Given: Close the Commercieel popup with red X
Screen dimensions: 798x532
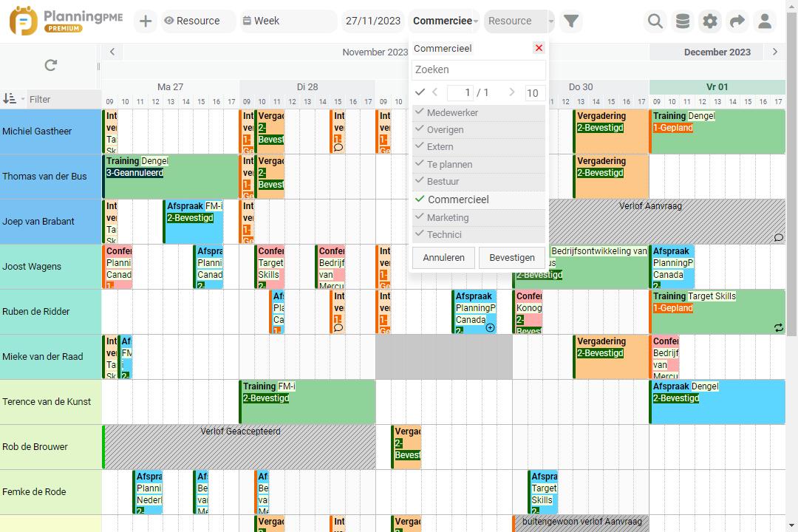Looking at the screenshot, I should click(539, 48).
